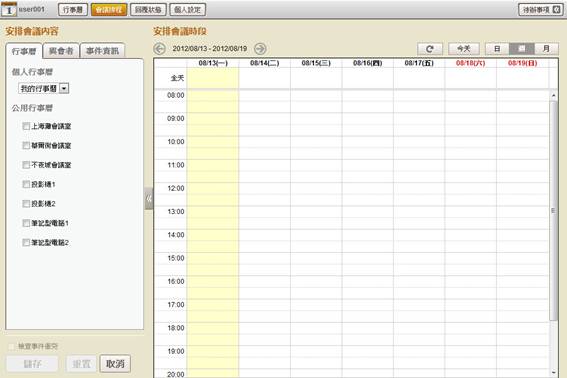Toggle the 檢查事件衝突 checkbox
567x378 pixels.
click(x=12, y=347)
